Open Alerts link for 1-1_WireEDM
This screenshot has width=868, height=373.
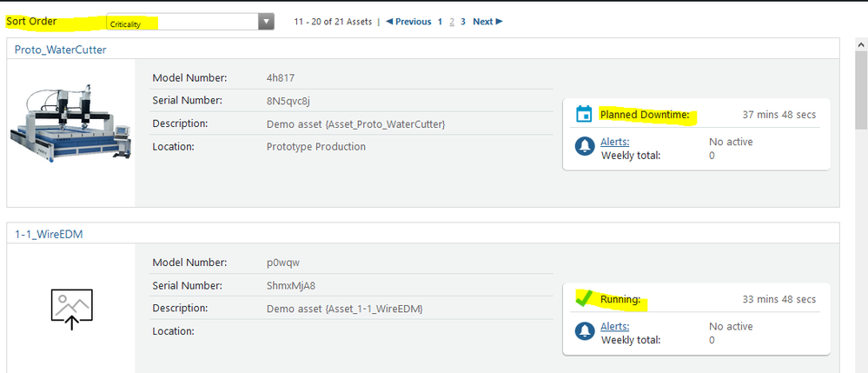click(614, 326)
